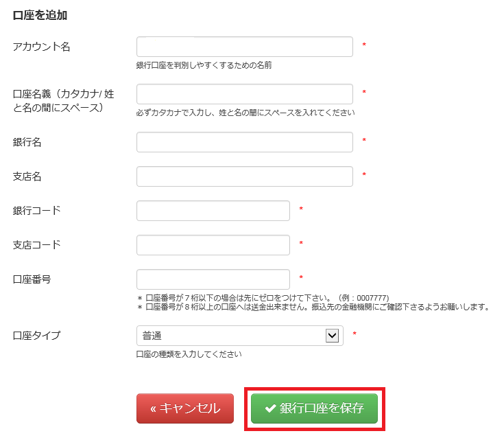Click the 口座名義 katakana name input

[x=244, y=94]
